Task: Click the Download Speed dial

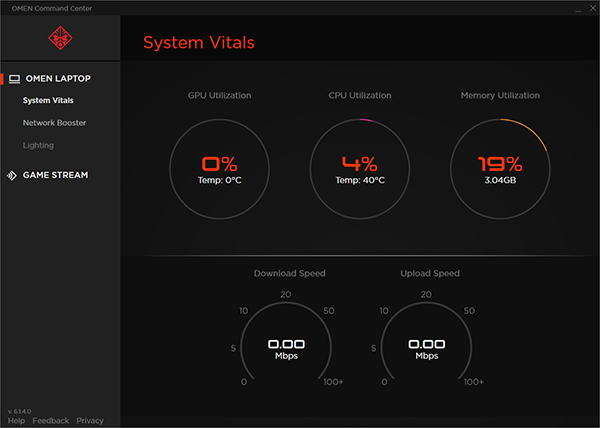Action: point(289,347)
